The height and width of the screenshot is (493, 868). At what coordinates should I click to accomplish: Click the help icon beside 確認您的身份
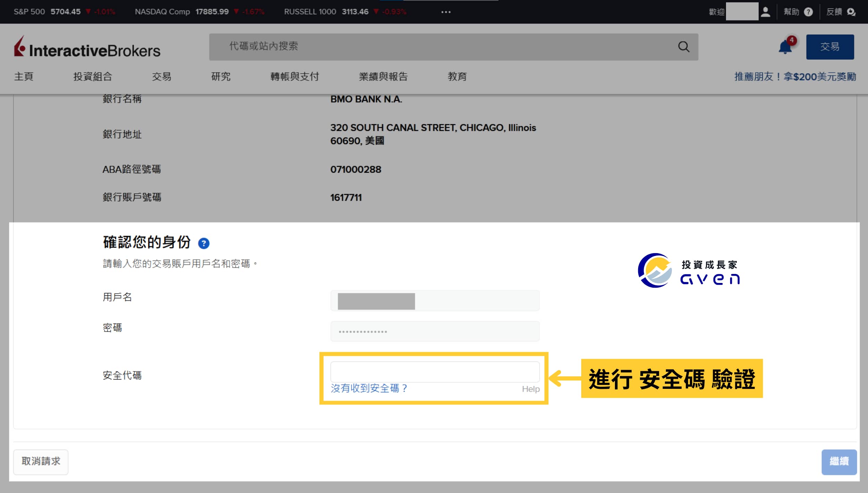point(203,243)
